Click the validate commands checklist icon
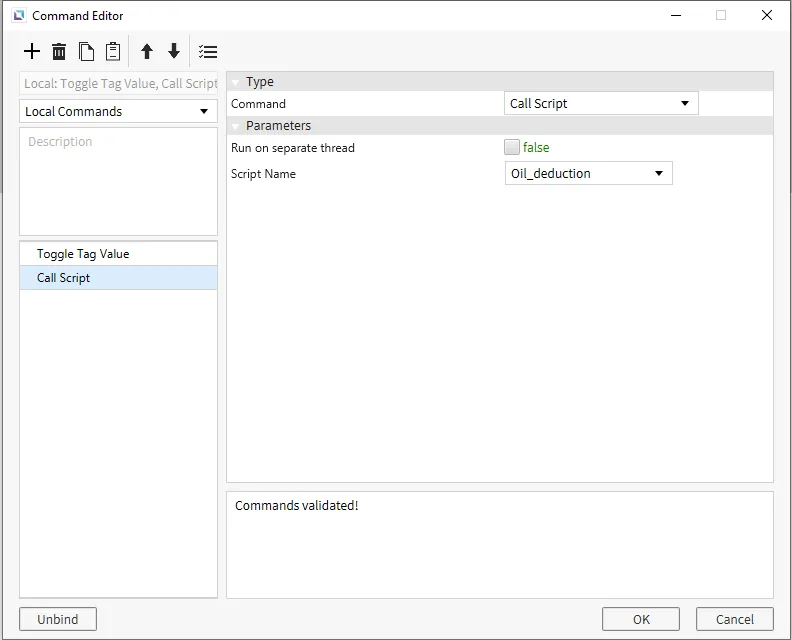 [208, 52]
